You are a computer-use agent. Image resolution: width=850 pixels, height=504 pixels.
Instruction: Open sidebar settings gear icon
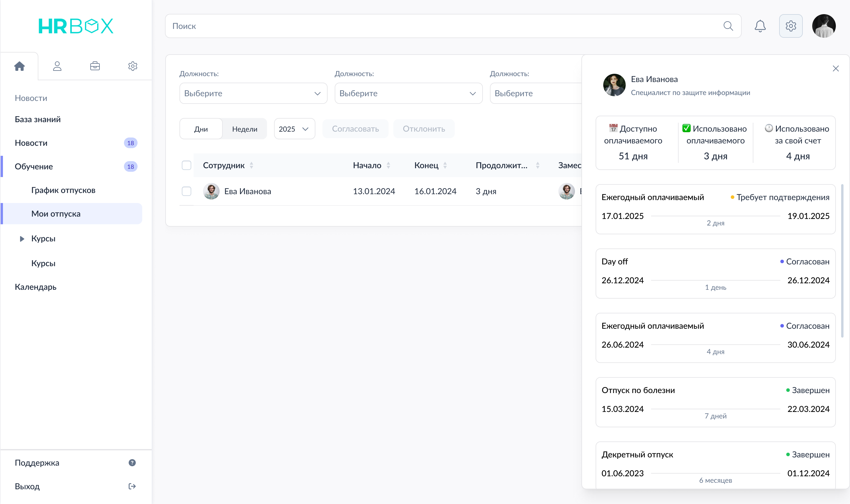click(133, 66)
